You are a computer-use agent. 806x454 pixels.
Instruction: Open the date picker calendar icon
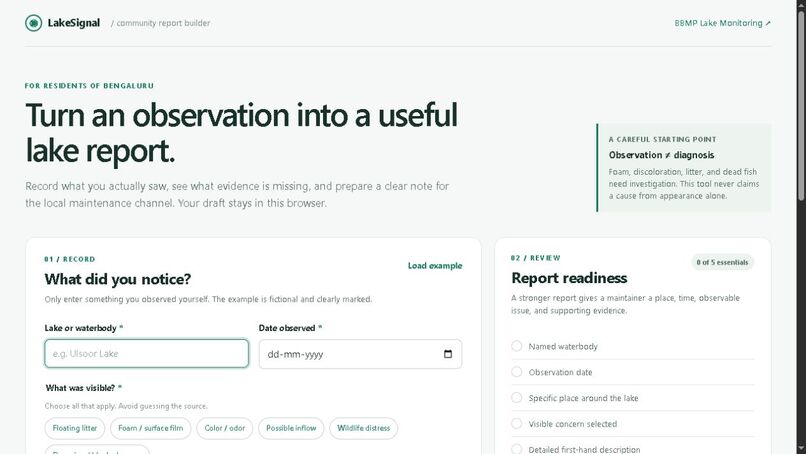[448, 354]
